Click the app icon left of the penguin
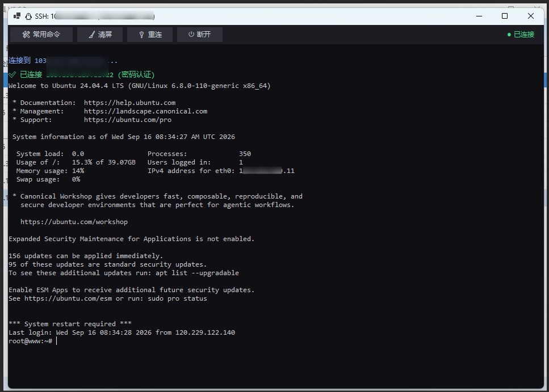This screenshot has height=392, width=549. click(17, 16)
